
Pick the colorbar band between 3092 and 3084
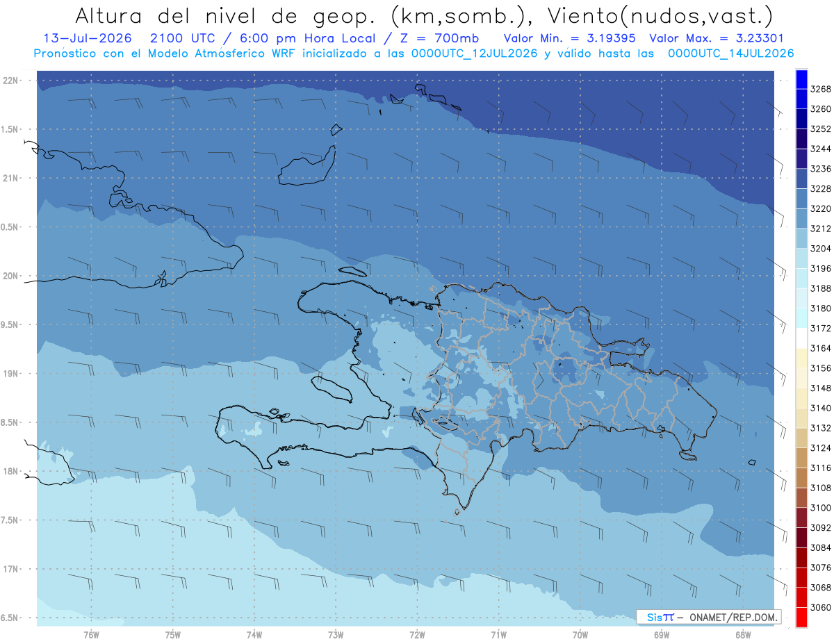pyautogui.click(x=801, y=538)
